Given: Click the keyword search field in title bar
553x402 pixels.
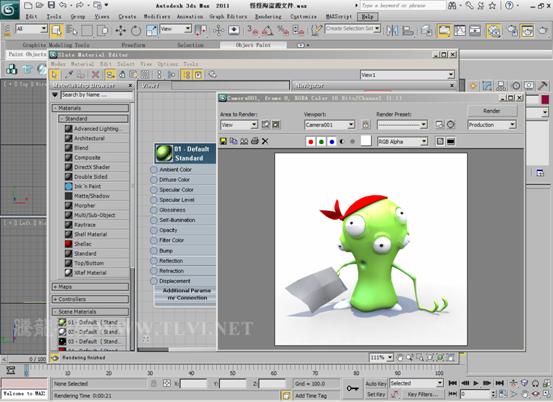Looking at the screenshot, I should click(403, 6).
